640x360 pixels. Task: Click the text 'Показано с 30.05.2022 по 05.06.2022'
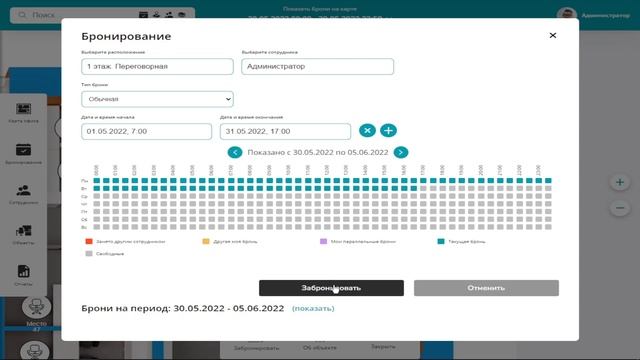pyautogui.click(x=318, y=152)
